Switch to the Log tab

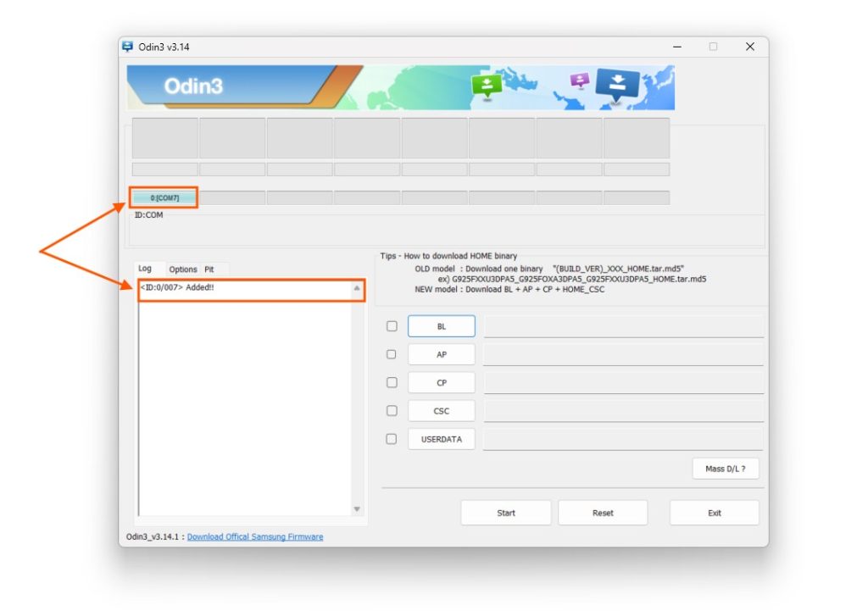click(x=145, y=269)
